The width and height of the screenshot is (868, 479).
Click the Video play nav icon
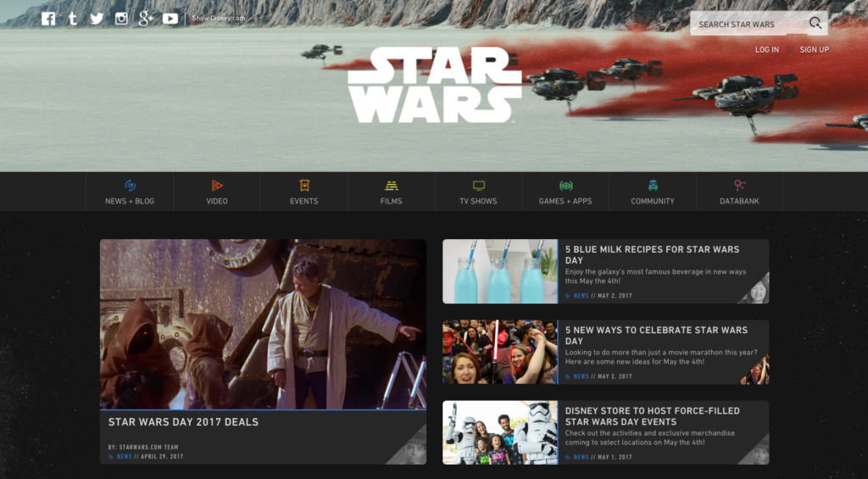[217, 186]
